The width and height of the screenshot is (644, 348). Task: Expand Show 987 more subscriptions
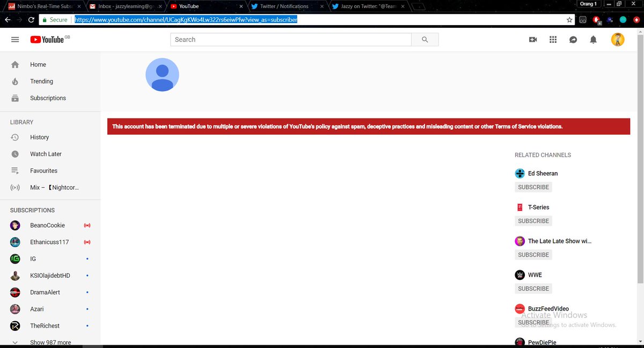50,342
